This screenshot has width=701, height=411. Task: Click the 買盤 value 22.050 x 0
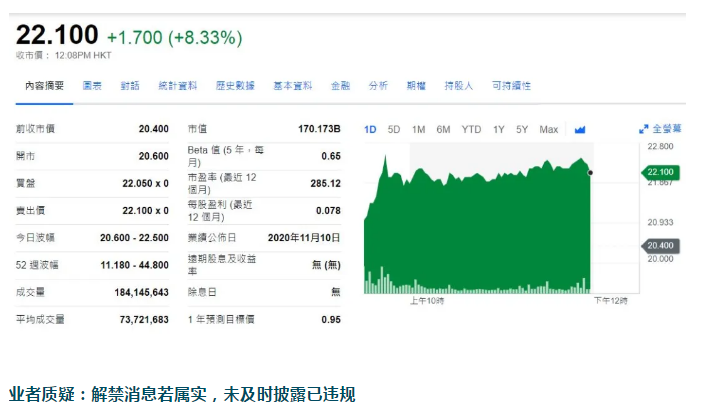[x=145, y=183]
